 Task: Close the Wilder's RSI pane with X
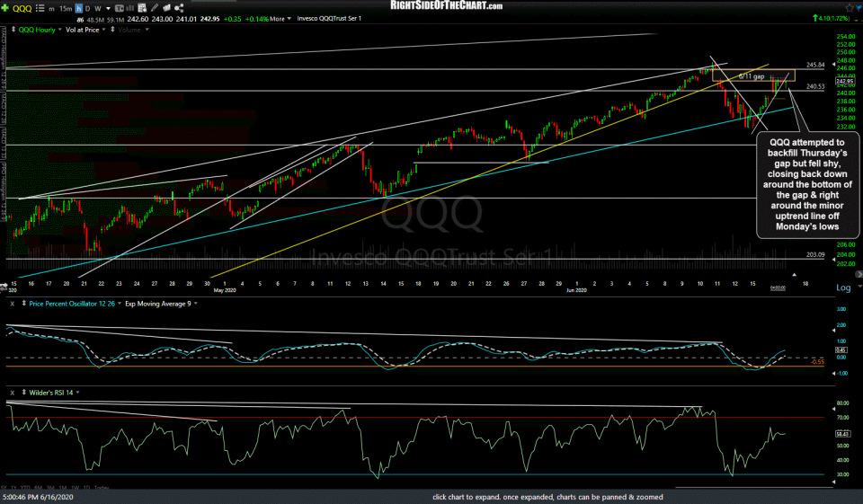tap(12, 393)
